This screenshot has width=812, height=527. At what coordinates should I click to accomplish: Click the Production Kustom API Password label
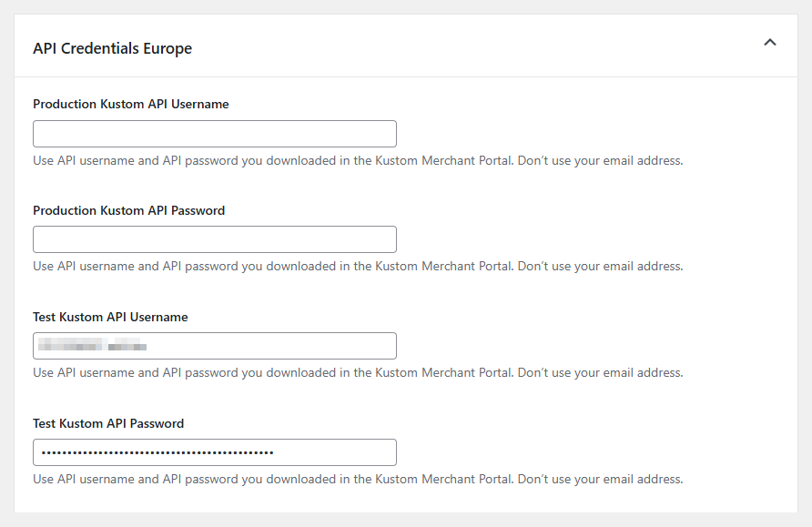click(x=128, y=210)
